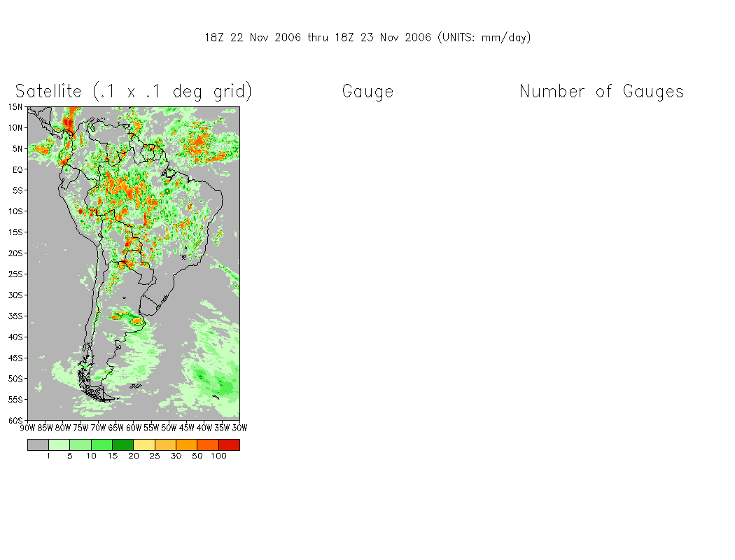
Task: Click the 60W longitude label
Action: [x=134, y=428]
